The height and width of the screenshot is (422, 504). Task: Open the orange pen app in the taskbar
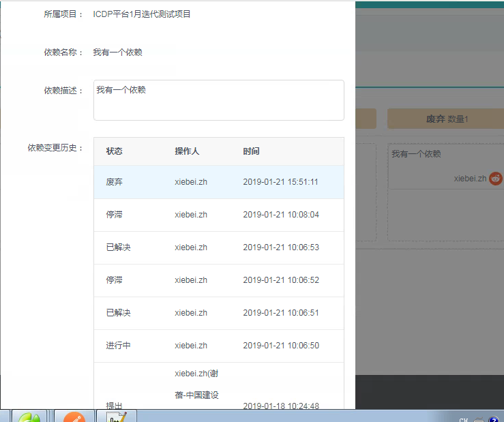point(74,417)
